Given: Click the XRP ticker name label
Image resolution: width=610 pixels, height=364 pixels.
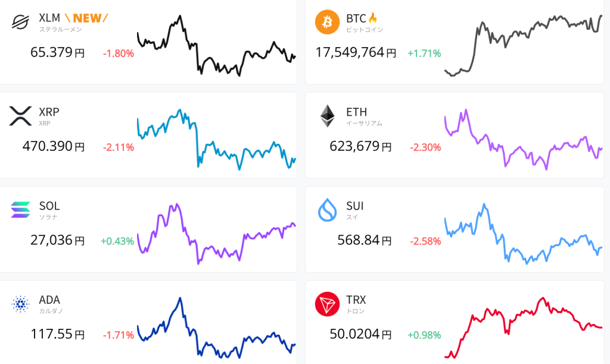Looking at the screenshot, I should coord(49,112).
